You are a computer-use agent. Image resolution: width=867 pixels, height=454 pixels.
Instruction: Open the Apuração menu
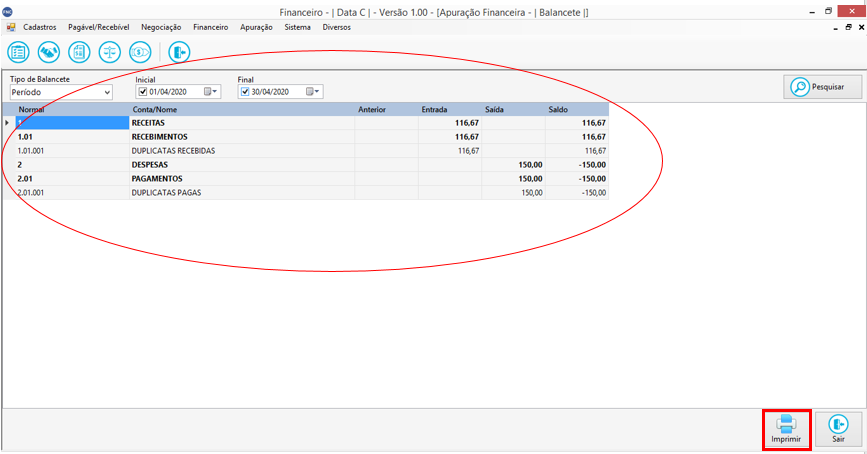click(x=256, y=27)
